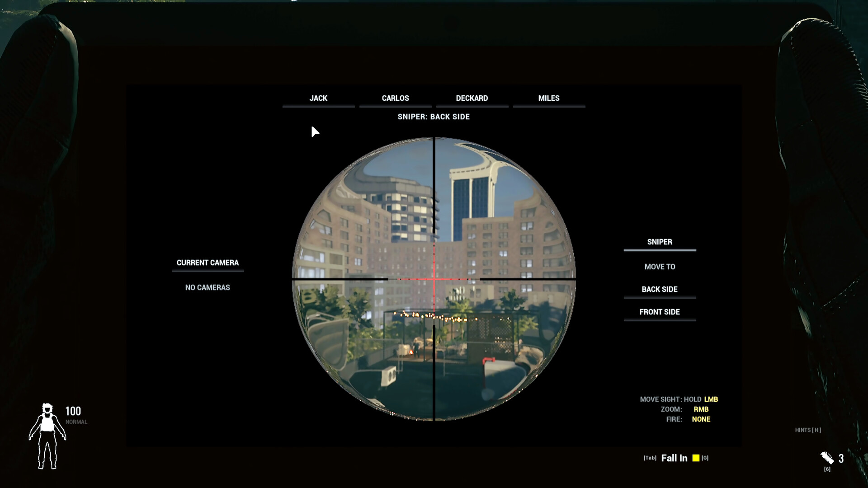Click the Fall In command label
This screenshot has width=868, height=488.
(674, 458)
